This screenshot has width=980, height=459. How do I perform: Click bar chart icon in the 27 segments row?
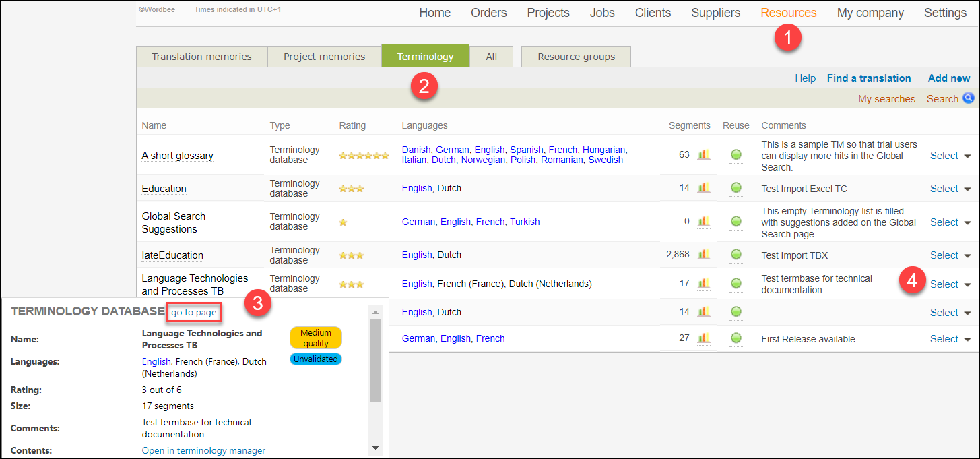click(704, 338)
